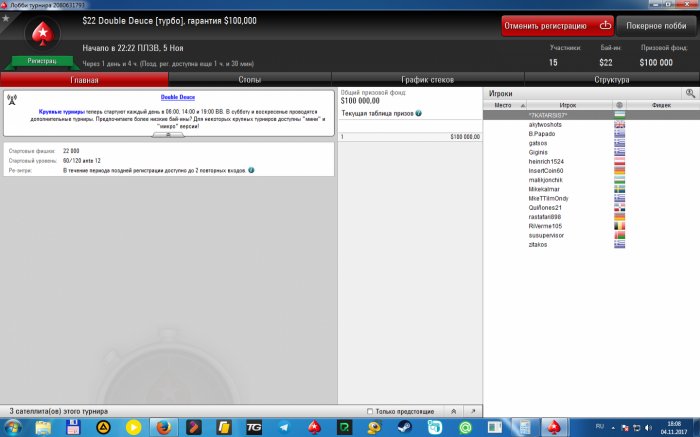Click the flag next to akytwoshots
This screenshot has height=437, width=700.
[620, 125]
